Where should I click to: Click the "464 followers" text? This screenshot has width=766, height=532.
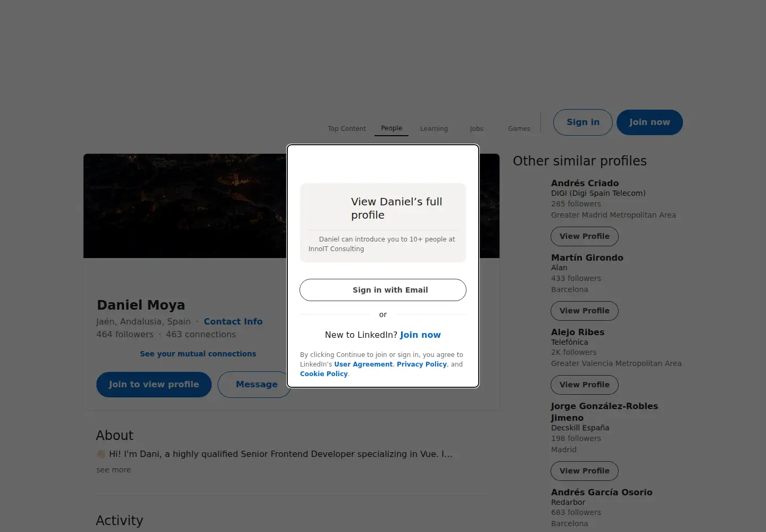coord(125,335)
